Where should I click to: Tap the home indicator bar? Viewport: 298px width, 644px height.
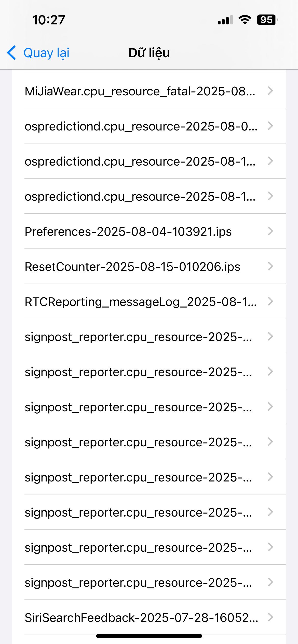tap(149, 636)
